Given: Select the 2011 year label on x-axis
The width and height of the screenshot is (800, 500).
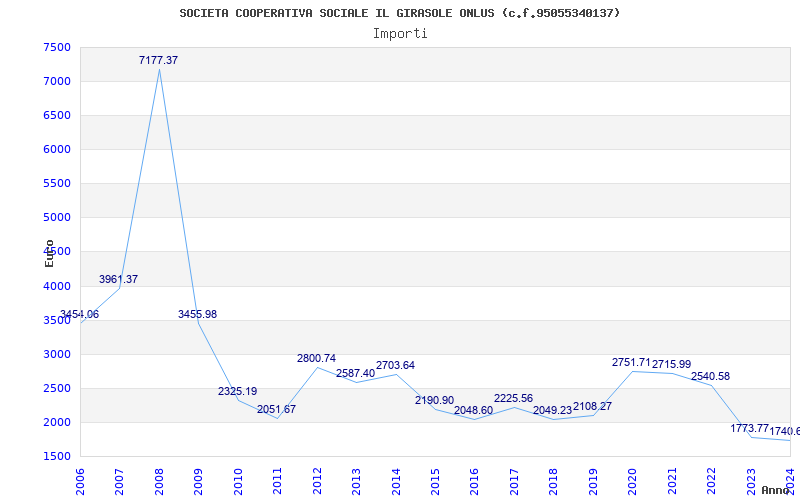Looking at the screenshot, I should tap(277, 480).
